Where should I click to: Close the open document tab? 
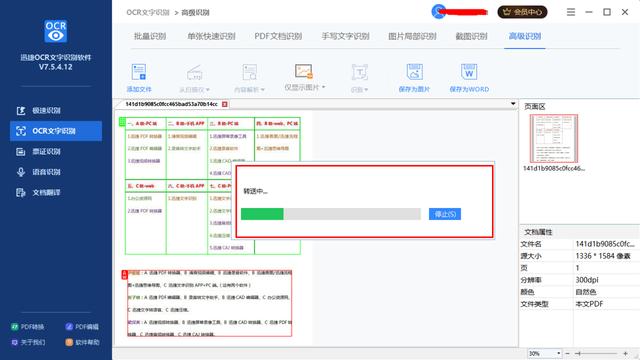224,104
